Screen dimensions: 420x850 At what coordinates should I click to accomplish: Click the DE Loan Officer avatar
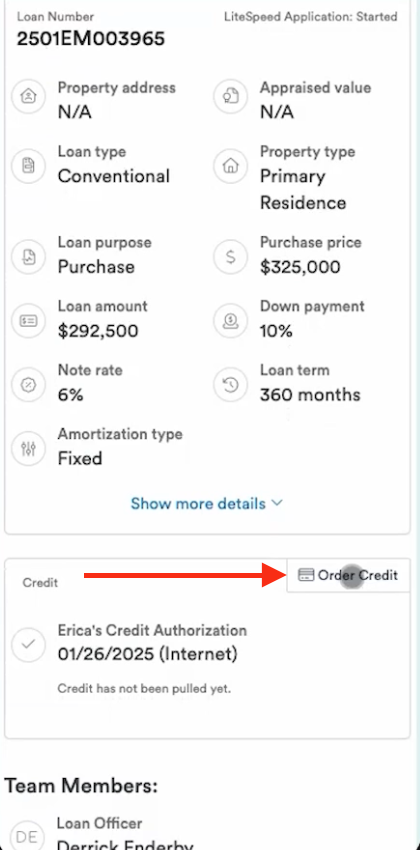(27, 836)
